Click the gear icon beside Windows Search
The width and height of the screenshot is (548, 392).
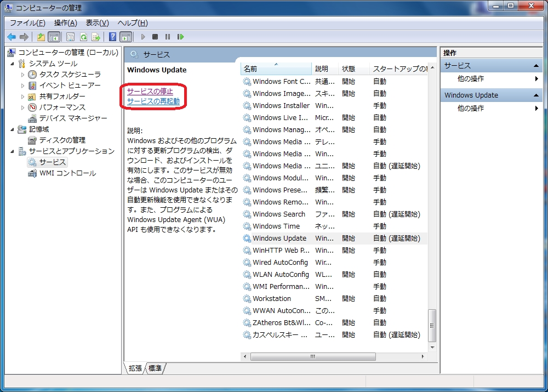coord(247,214)
